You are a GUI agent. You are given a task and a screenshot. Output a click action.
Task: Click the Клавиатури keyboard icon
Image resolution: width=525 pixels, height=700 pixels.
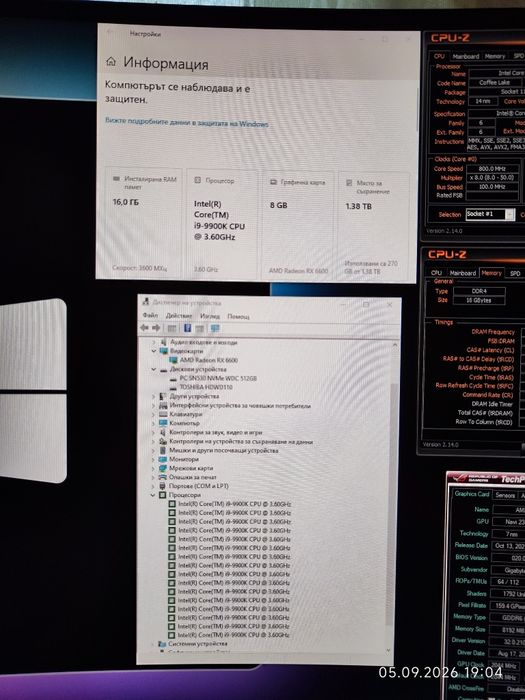click(163, 414)
